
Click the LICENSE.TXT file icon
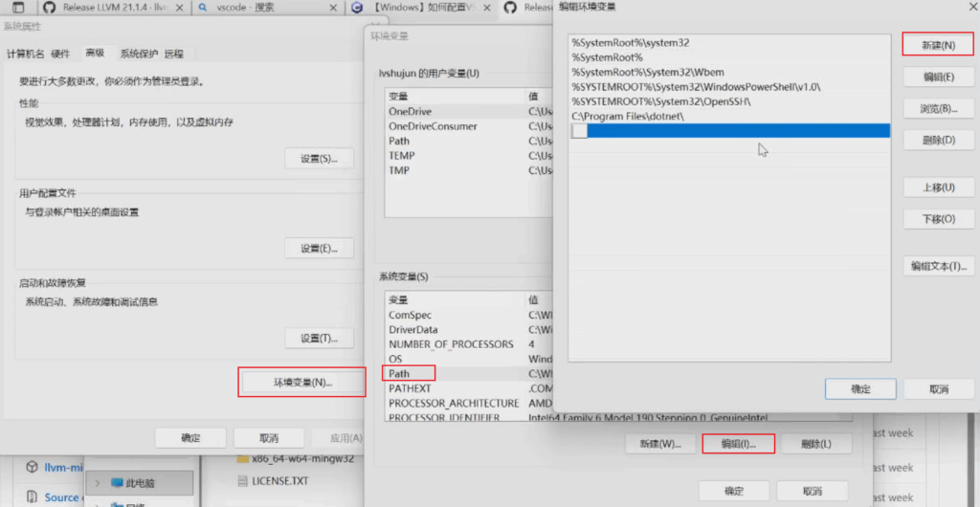click(x=243, y=481)
